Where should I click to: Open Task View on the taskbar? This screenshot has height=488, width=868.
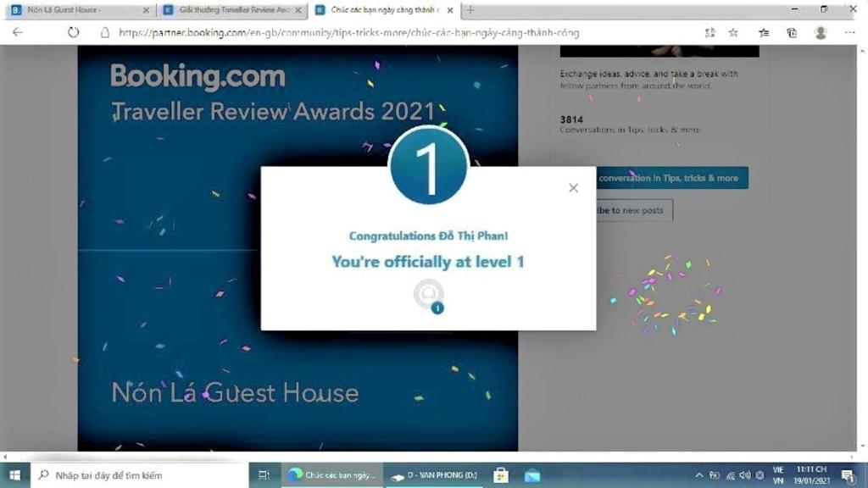point(264,475)
